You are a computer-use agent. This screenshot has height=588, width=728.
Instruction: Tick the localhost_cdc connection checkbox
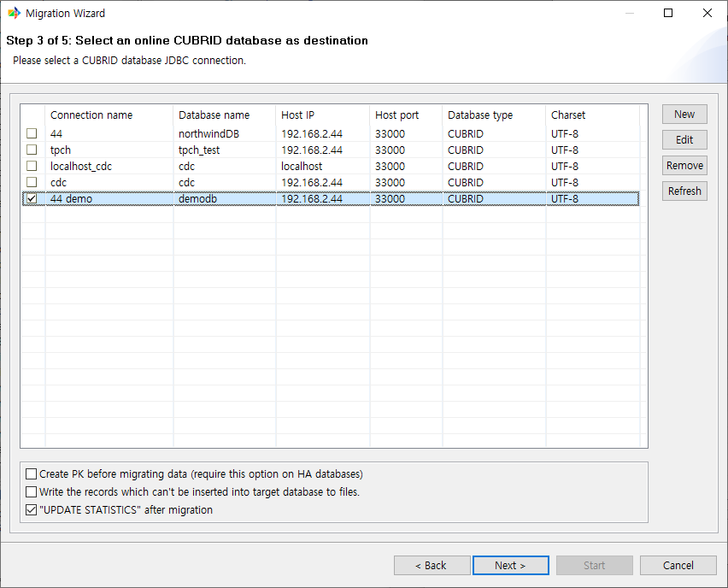(32, 167)
